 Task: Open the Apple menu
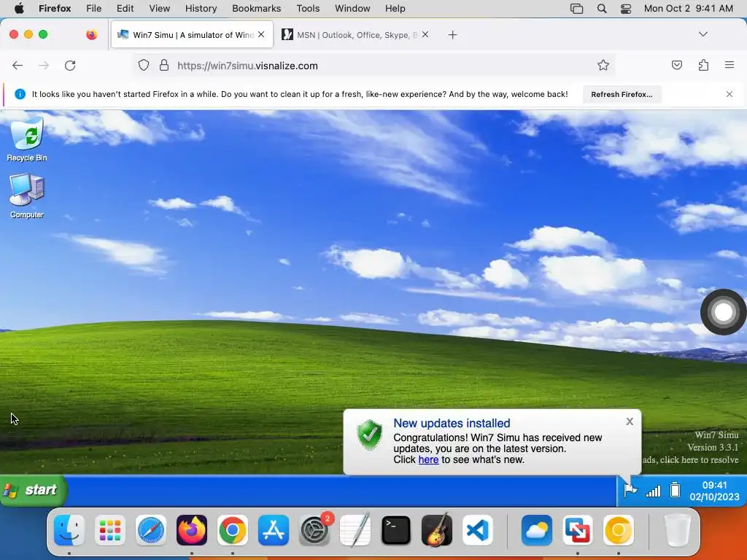click(x=19, y=8)
